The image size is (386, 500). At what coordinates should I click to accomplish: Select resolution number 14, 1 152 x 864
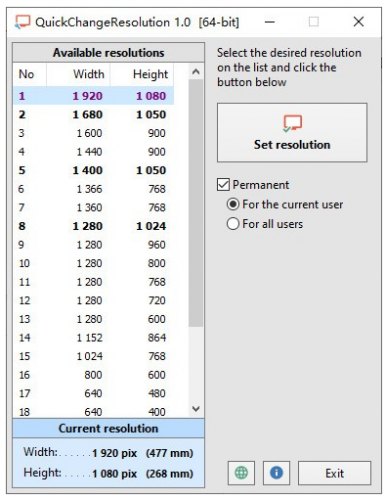point(93,338)
